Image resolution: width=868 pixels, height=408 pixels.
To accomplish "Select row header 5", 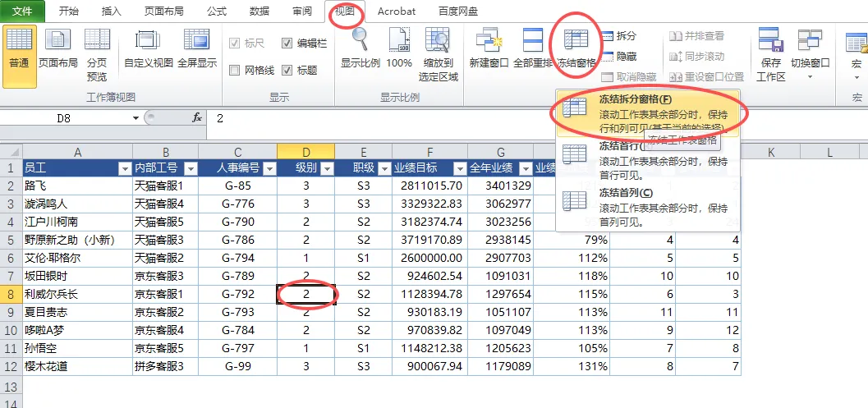I will pos(11,241).
